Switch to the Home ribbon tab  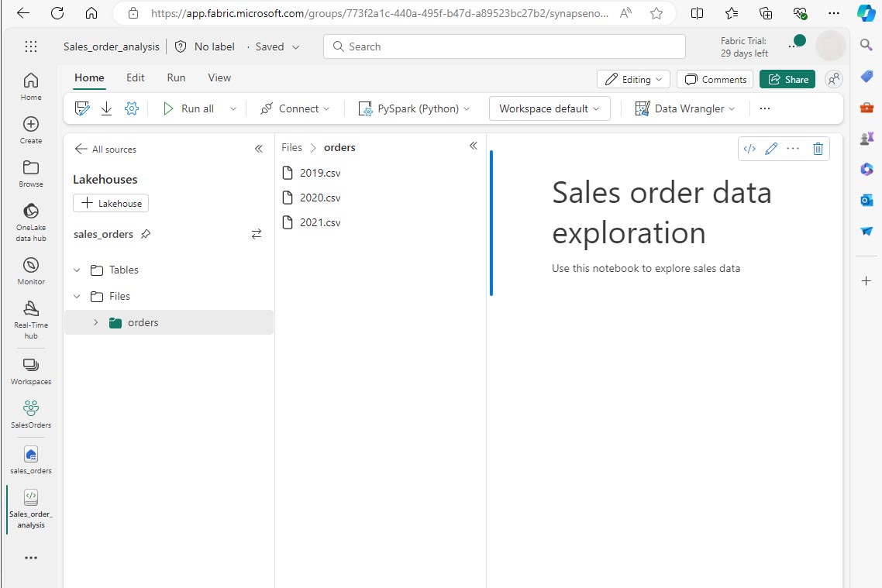pyautogui.click(x=89, y=77)
